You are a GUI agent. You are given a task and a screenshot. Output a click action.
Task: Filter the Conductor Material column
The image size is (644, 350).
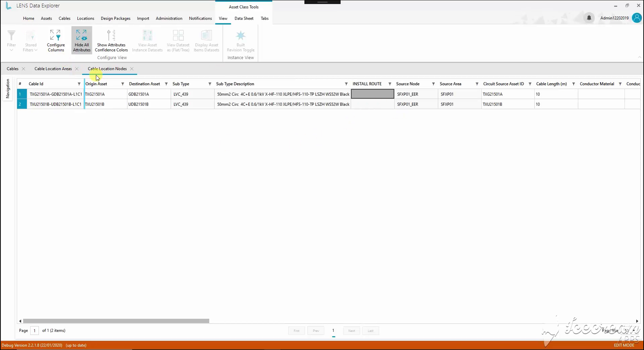620,84
